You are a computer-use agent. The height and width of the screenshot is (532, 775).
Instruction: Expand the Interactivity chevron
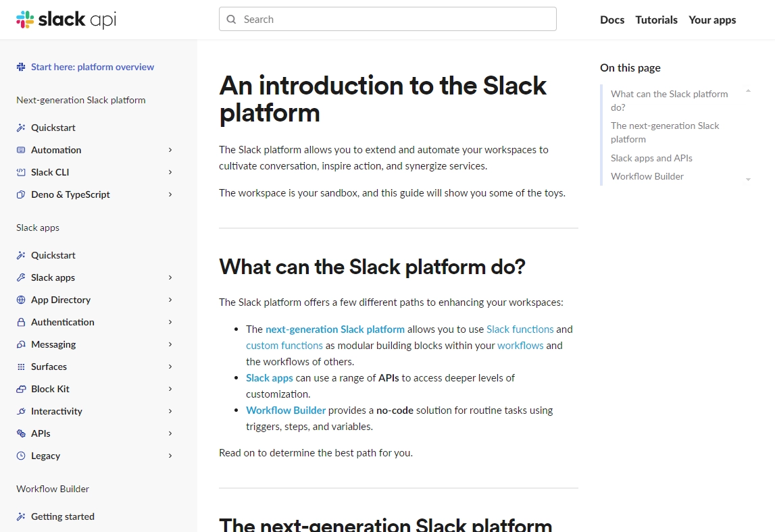[170, 411]
